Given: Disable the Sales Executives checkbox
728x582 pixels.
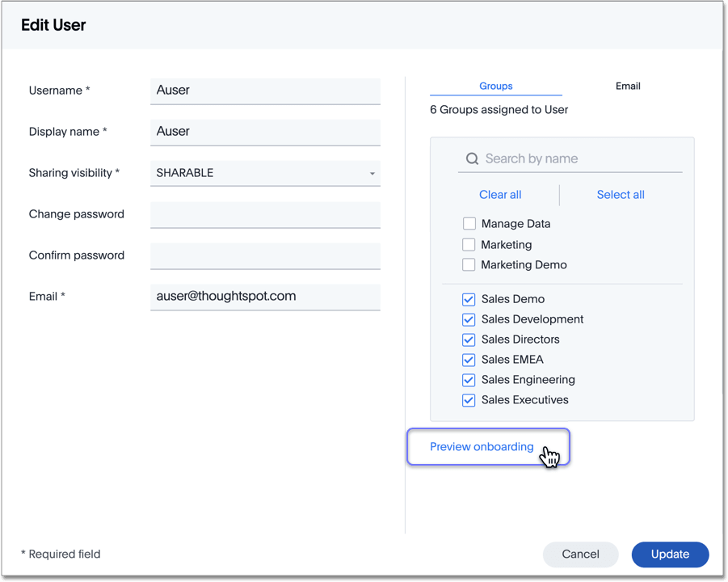Looking at the screenshot, I should click(x=469, y=400).
